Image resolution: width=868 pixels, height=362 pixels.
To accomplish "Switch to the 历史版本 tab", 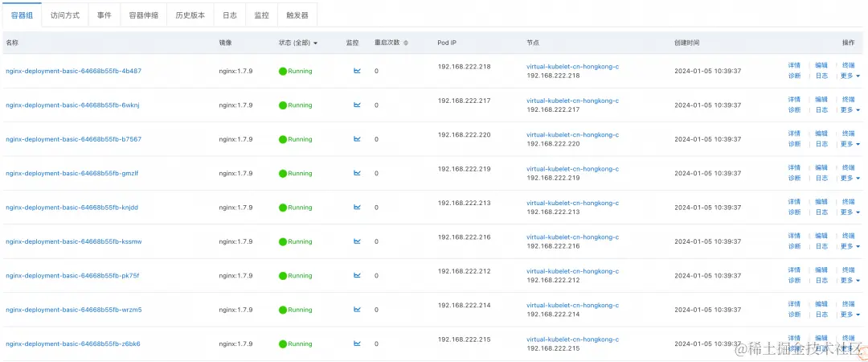I will (190, 15).
